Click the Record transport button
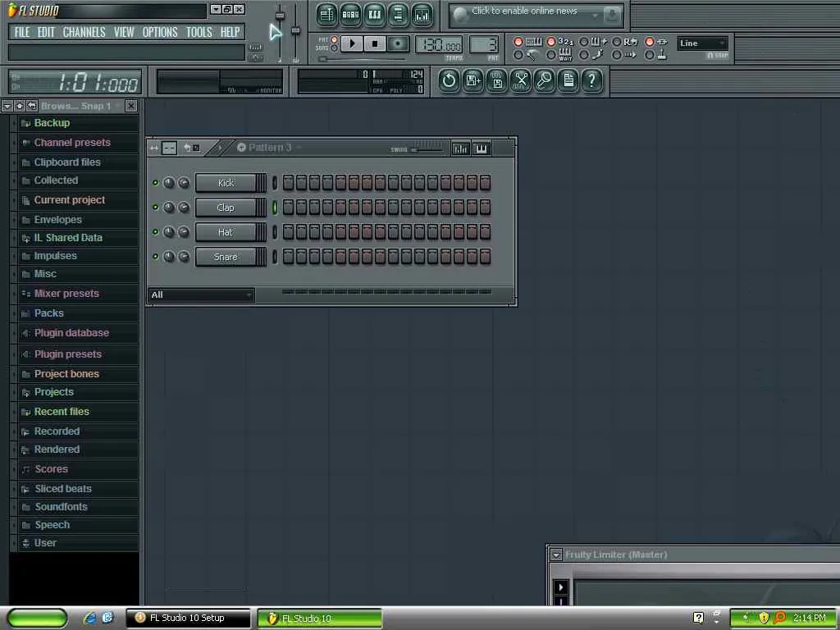This screenshot has width=840, height=630. tap(398, 44)
